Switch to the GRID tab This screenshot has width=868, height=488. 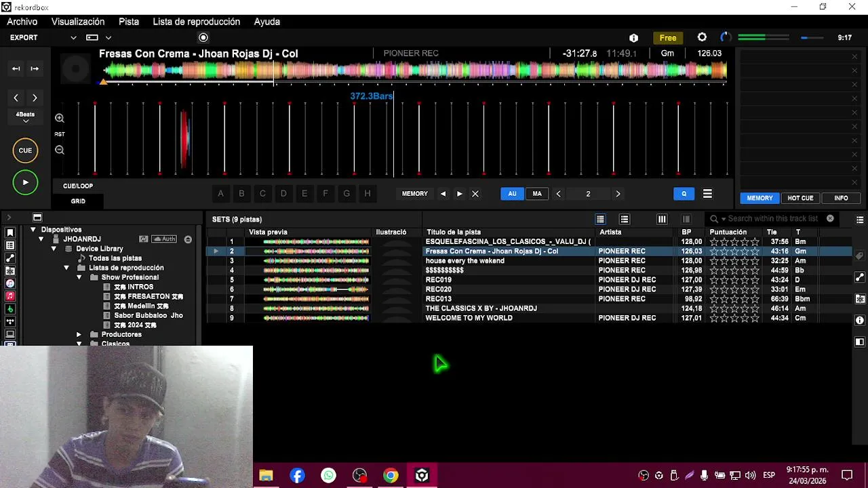(78, 201)
